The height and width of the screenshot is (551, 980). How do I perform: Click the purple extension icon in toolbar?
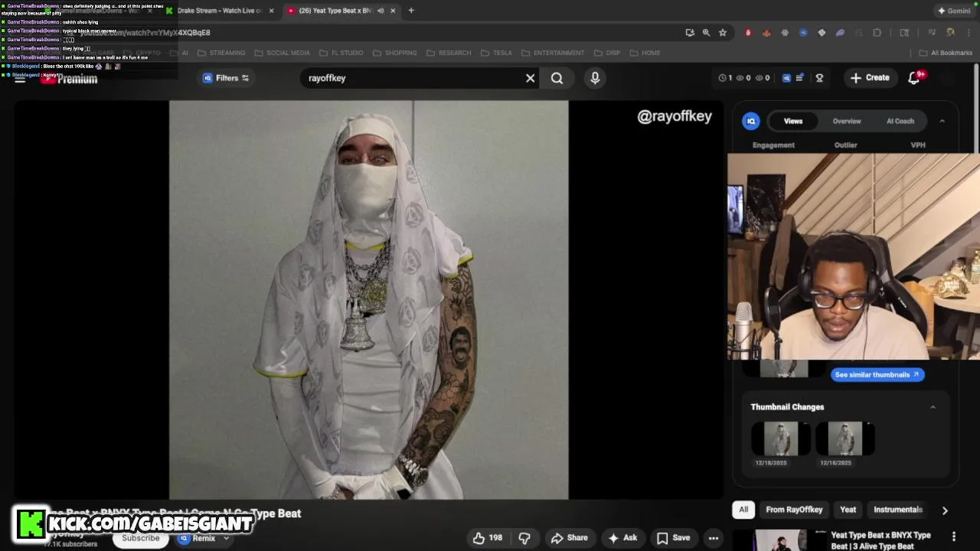[x=840, y=32]
